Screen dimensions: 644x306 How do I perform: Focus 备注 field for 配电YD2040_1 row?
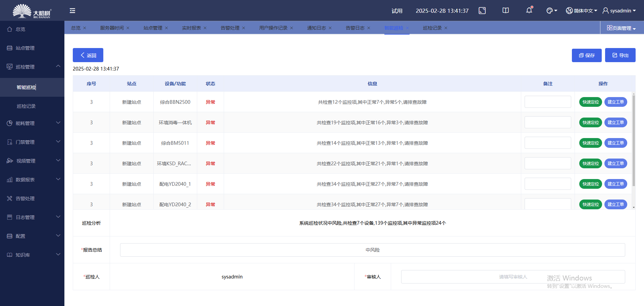tap(548, 184)
